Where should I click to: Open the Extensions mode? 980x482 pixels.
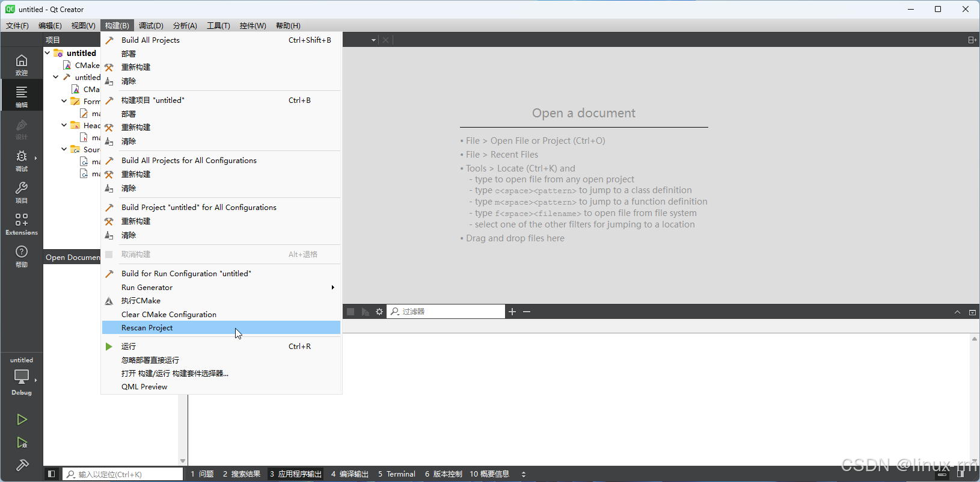coord(22,224)
